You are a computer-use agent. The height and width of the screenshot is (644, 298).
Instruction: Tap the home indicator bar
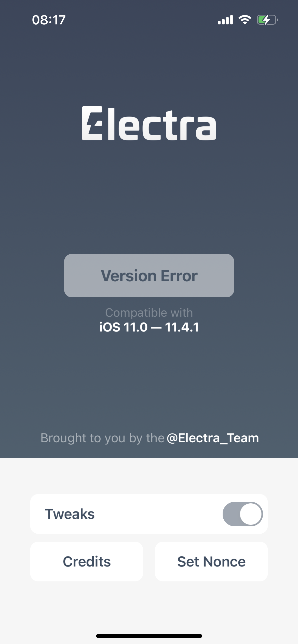point(149,636)
